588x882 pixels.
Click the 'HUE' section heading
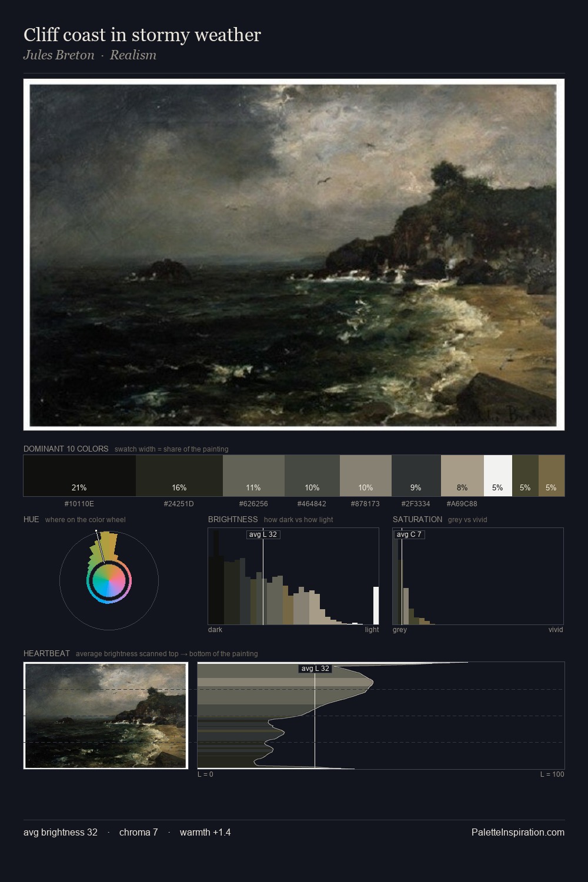click(x=31, y=519)
